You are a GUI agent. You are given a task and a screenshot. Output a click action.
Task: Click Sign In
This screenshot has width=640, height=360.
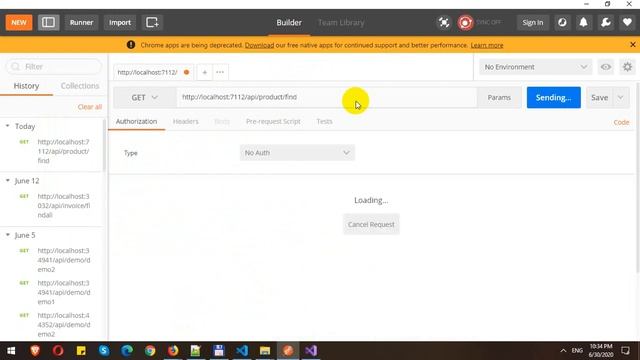pyautogui.click(x=533, y=22)
